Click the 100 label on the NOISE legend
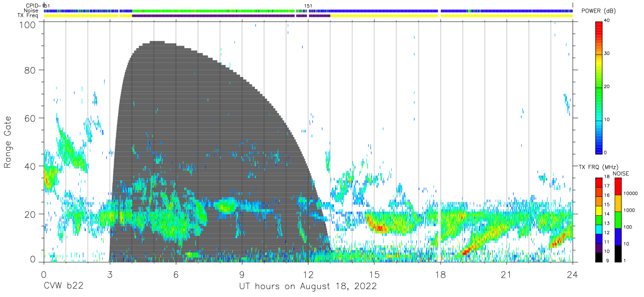 tap(628, 227)
